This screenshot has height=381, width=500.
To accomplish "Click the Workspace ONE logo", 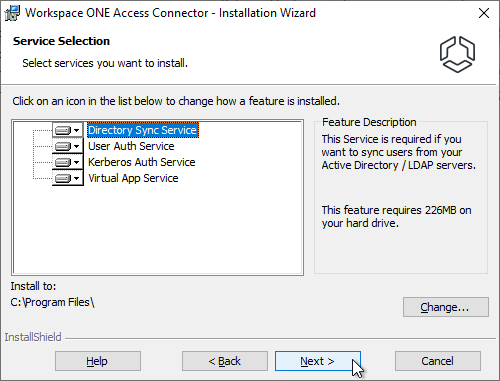I will pos(457,54).
